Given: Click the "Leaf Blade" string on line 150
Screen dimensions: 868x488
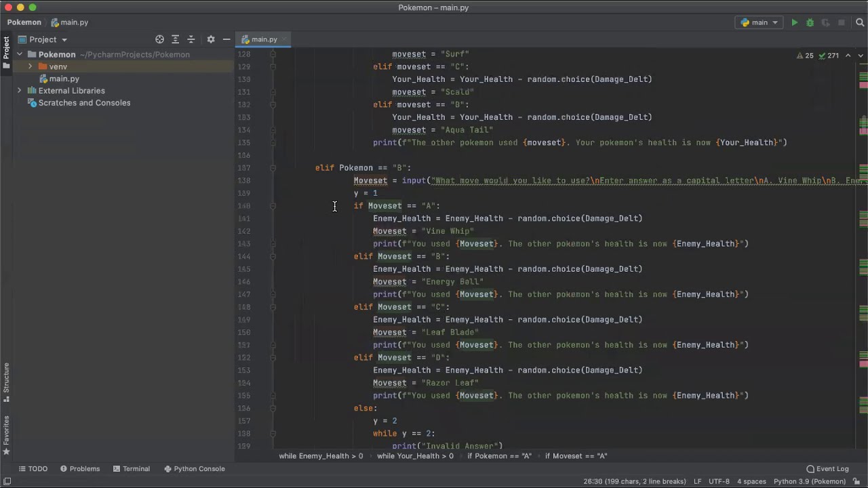Looking at the screenshot, I should [x=450, y=332].
